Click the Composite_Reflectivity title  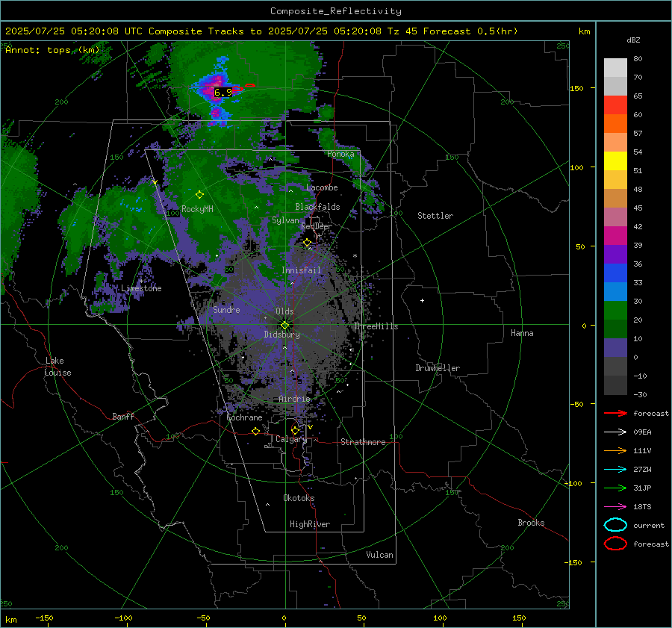[x=335, y=11]
